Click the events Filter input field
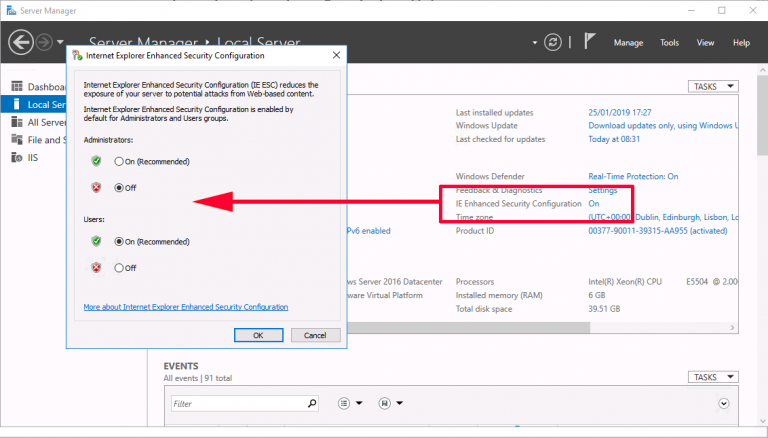Viewport: 768px width, 438px height. [239, 404]
